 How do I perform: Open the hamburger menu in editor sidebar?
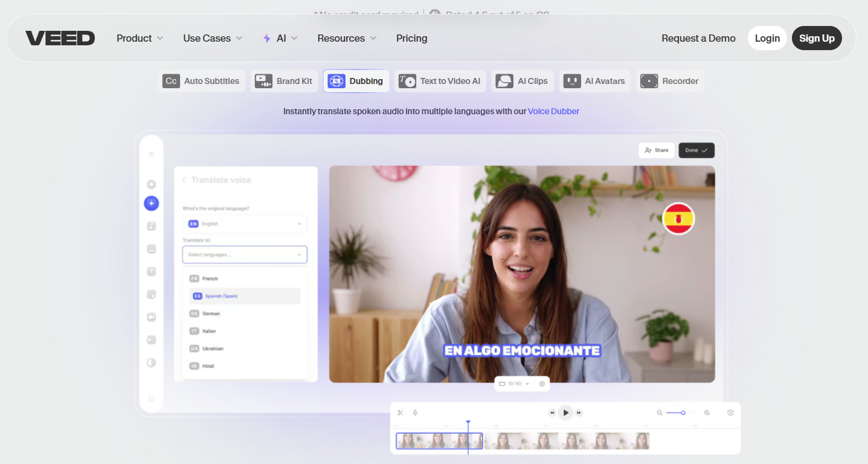click(151, 154)
